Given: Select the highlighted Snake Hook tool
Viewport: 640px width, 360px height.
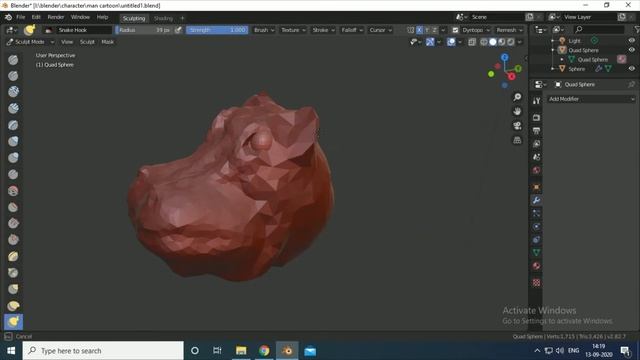Looking at the screenshot, I should [13, 322].
